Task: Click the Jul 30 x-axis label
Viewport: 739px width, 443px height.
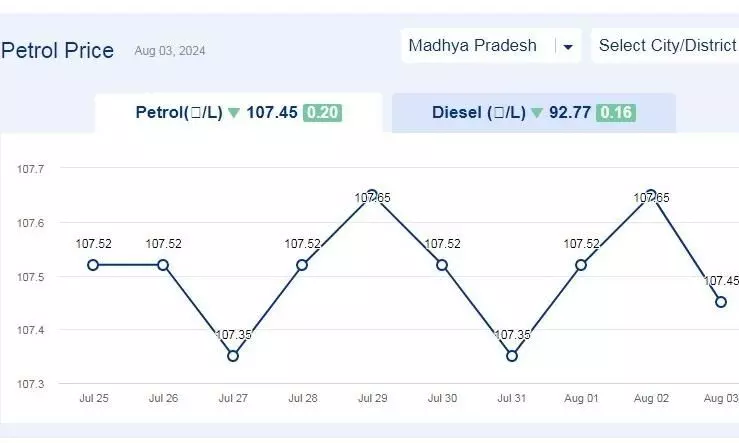Action: 442,398
